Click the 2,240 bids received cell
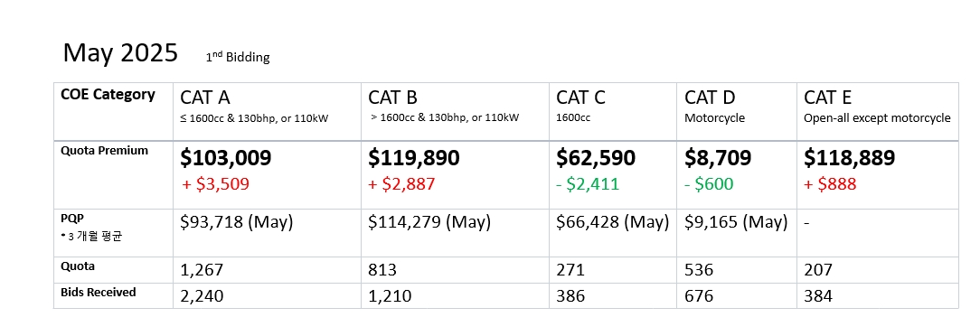 267,295
